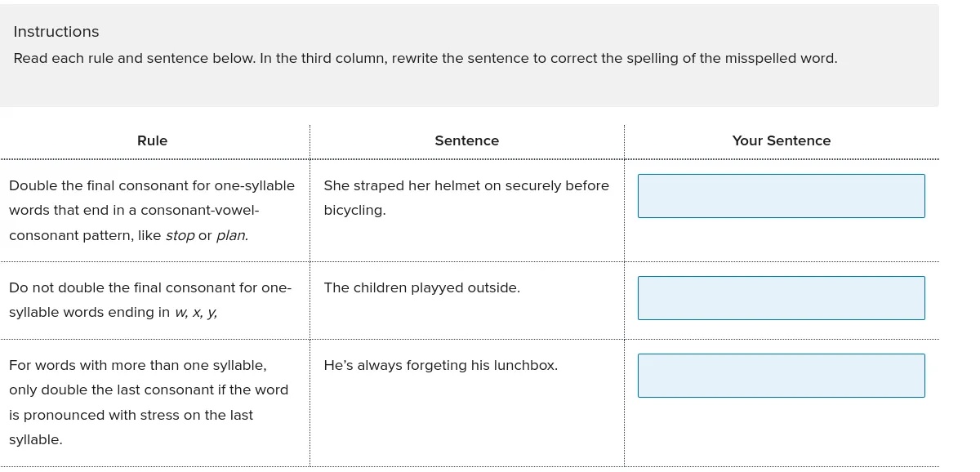Click the sentence "The children playyed outside."
This screenshot has width=980, height=472.
coord(421,287)
